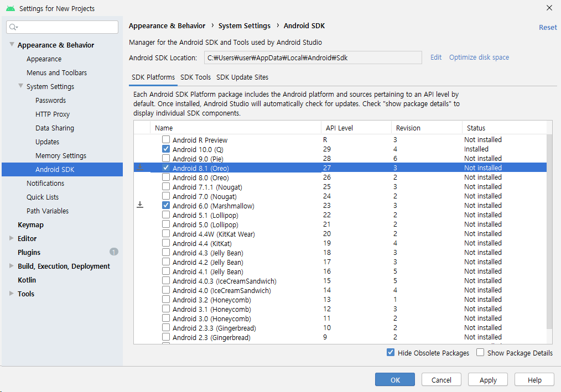This screenshot has height=392, width=561.
Task: Click Edit link for SDK location
Action: (x=436, y=58)
